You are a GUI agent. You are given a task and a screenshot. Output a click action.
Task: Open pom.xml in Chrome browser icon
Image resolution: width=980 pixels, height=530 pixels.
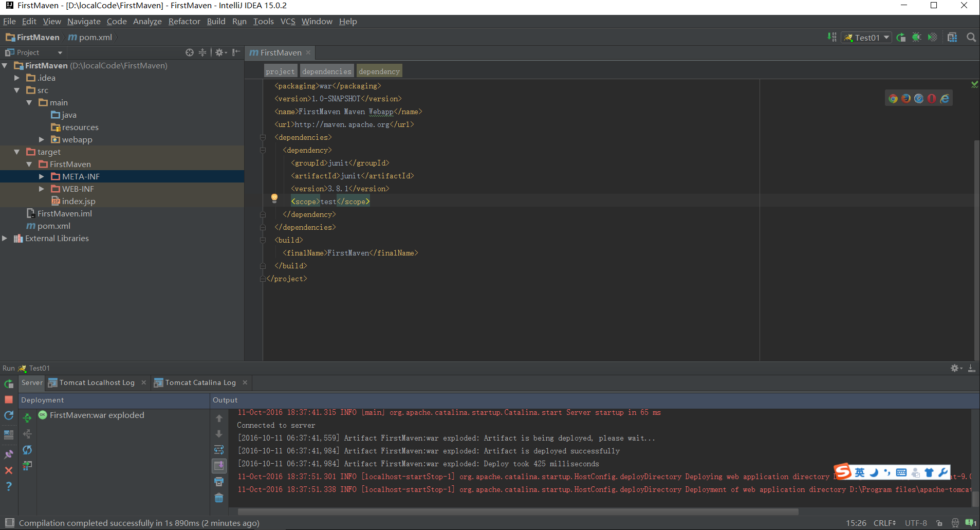click(893, 98)
